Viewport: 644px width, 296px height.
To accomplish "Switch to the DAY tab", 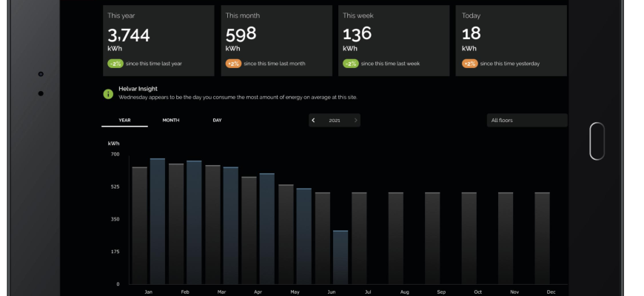I will pyautogui.click(x=217, y=120).
